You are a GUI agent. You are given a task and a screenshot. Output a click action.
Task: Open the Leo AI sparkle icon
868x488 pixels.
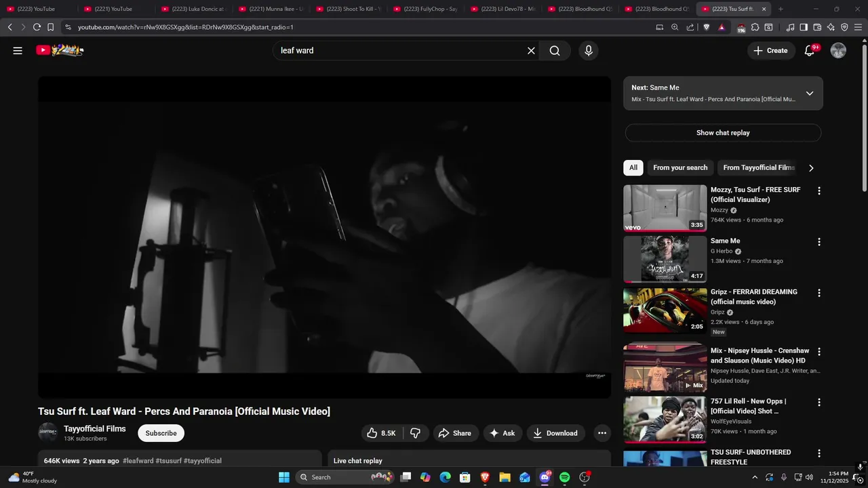831,27
